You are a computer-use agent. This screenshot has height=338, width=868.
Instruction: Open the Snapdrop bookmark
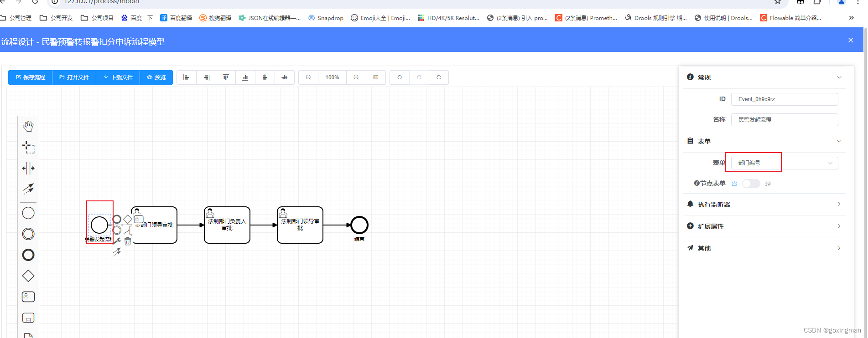click(326, 18)
